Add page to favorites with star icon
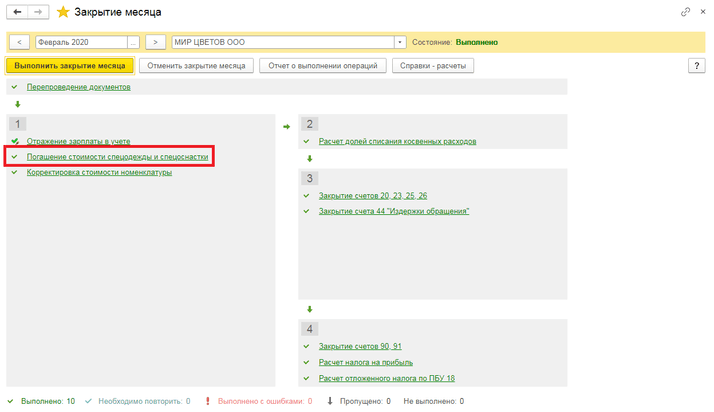714x412 pixels. (x=63, y=12)
